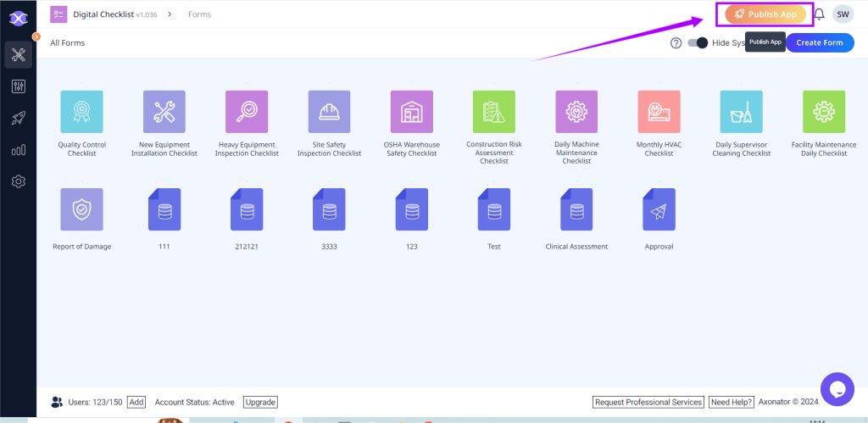
Task: Open the Heavy Equipment Inspection Checklist
Action: click(246, 112)
